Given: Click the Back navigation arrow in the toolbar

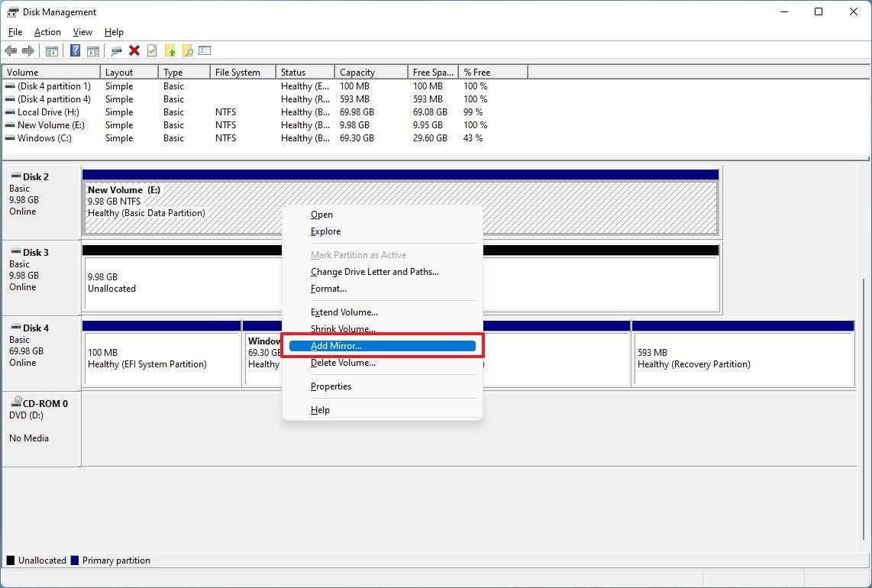Looking at the screenshot, I should (11, 50).
